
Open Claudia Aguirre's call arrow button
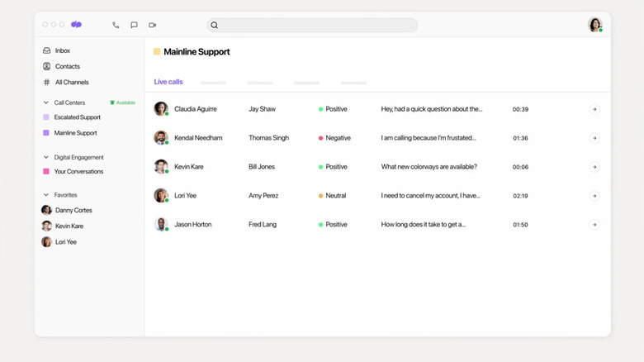[x=594, y=109]
